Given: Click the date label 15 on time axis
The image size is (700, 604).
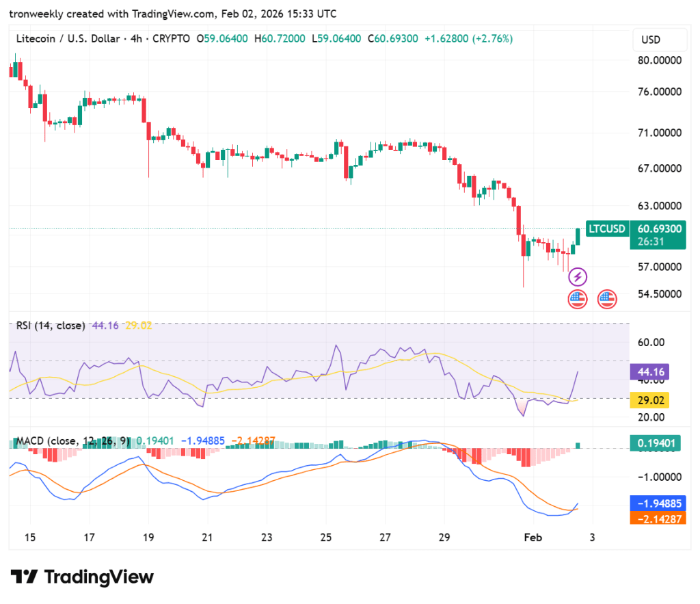Looking at the screenshot, I should (30, 538).
